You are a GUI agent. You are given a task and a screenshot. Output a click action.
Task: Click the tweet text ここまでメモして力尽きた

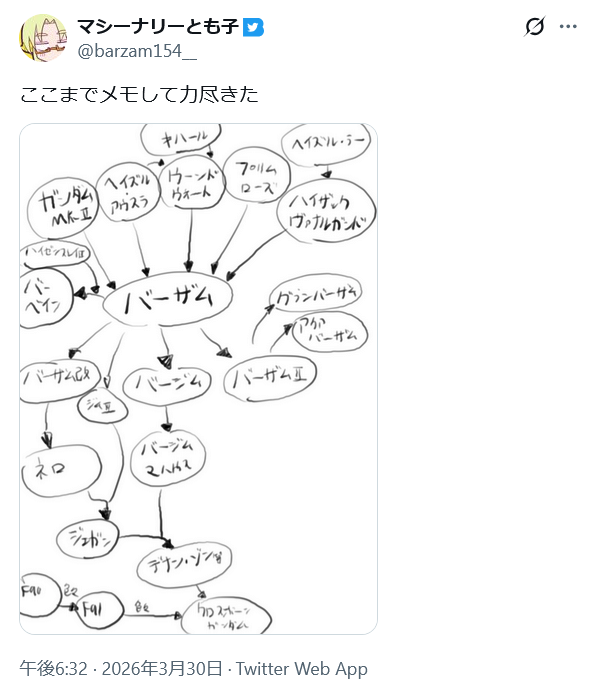point(139,94)
